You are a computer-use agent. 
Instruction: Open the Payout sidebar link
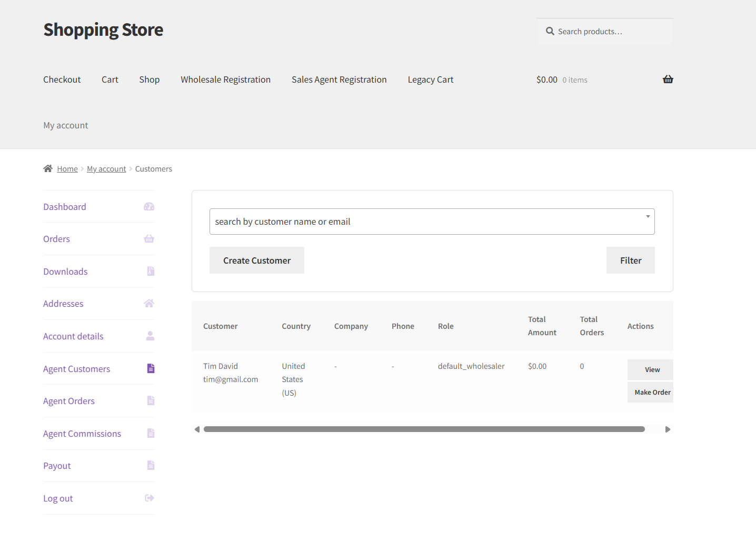pyautogui.click(x=57, y=466)
